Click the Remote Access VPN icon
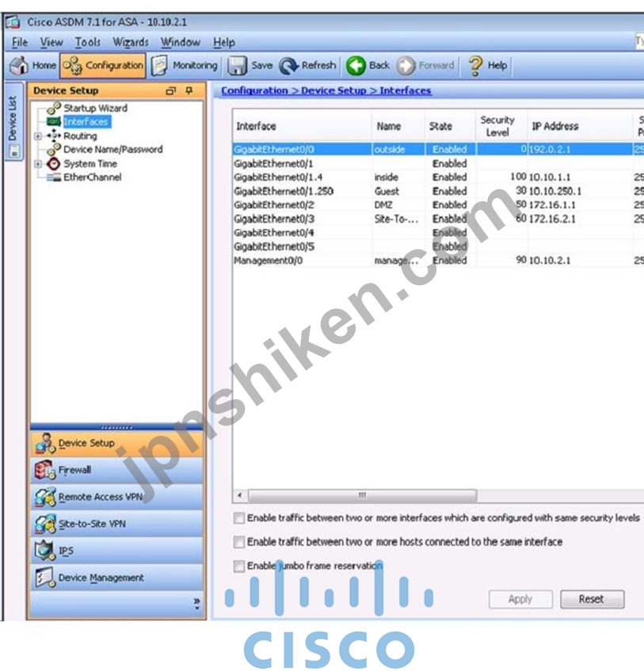The width and height of the screenshot is (644, 671). point(45,497)
